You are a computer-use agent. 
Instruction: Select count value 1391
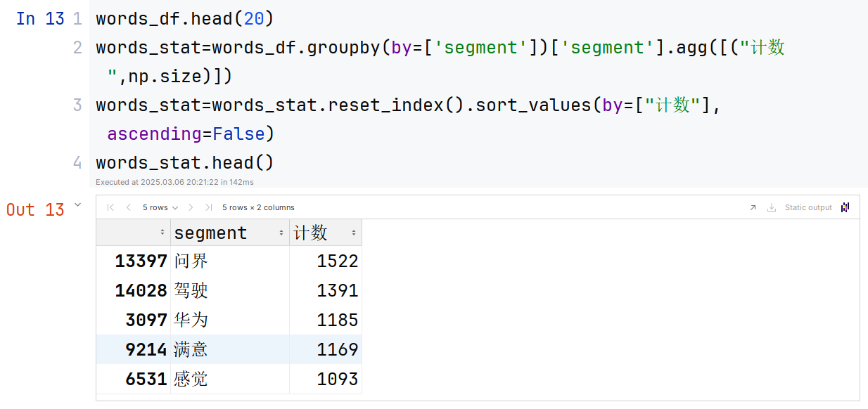point(326,290)
